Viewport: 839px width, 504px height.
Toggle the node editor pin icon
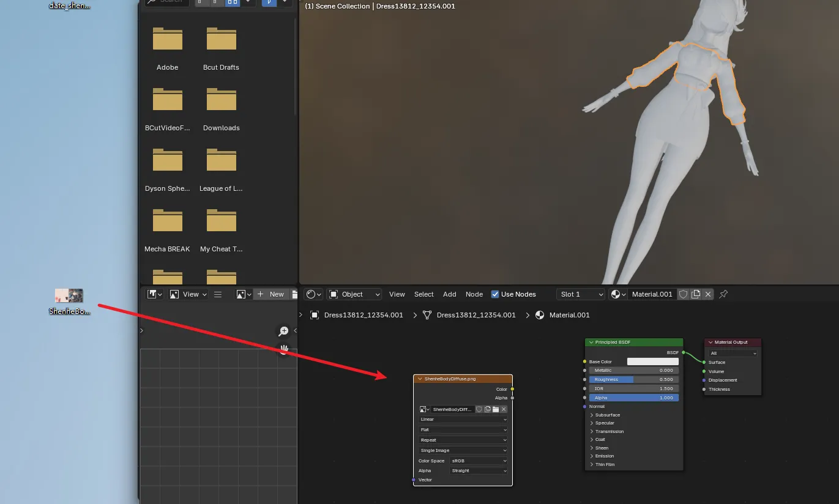pyautogui.click(x=723, y=294)
